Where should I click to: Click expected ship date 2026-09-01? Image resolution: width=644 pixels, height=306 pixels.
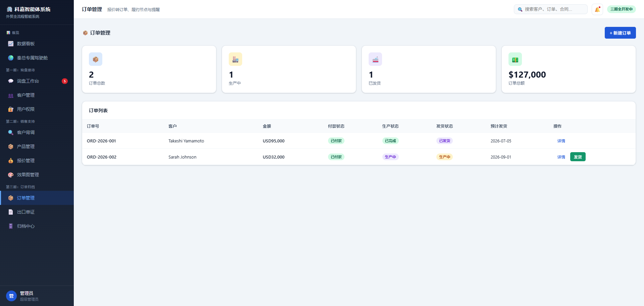[501, 157]
